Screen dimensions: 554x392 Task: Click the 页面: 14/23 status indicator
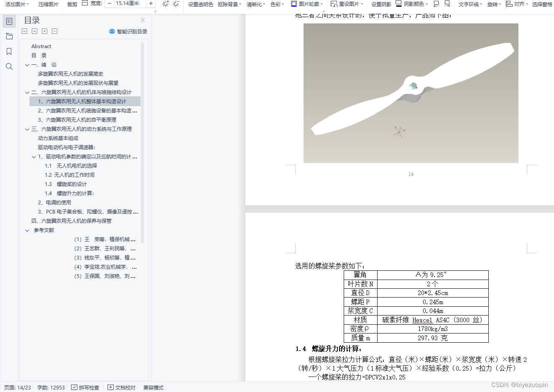tap(18, 388)
